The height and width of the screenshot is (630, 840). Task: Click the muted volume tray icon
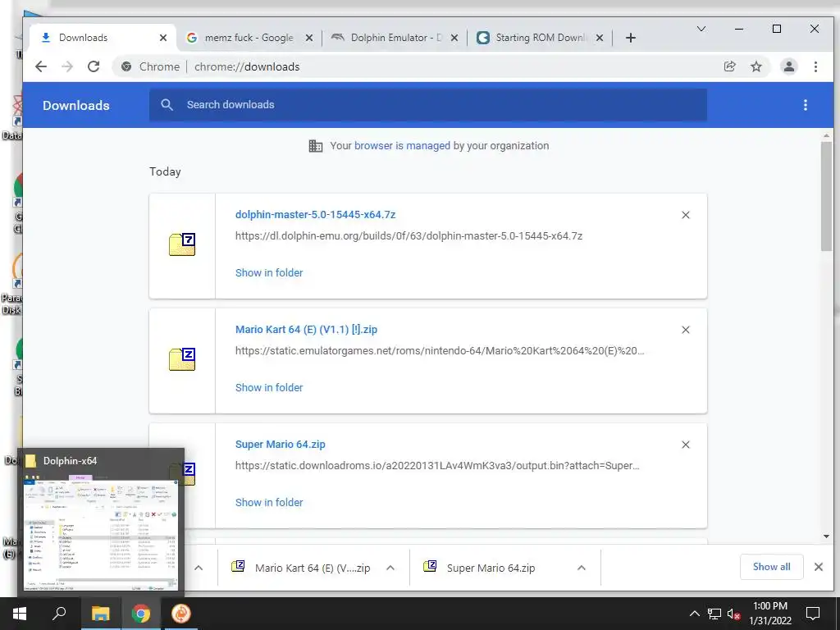[733, 614]
